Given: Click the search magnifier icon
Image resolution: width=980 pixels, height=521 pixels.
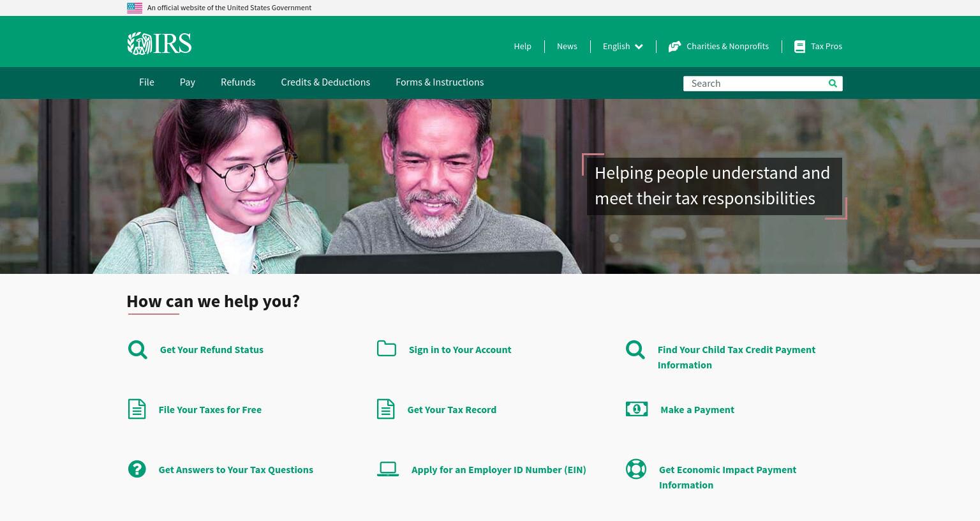Looking at the screenshot, I should [x=833, y=83].
